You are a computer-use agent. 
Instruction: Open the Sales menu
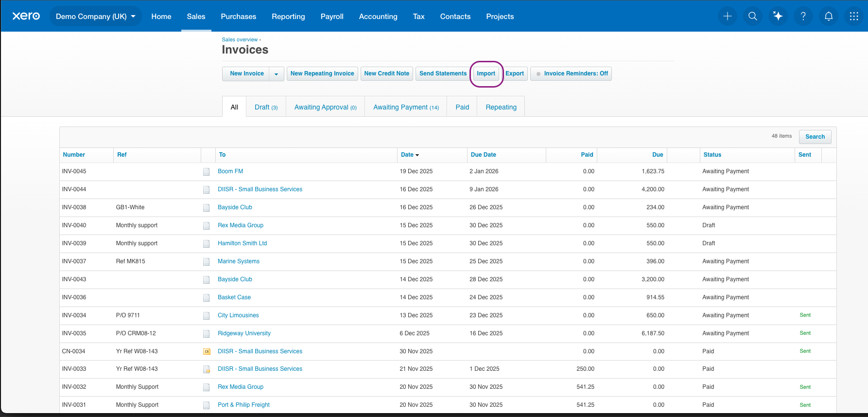196,16
